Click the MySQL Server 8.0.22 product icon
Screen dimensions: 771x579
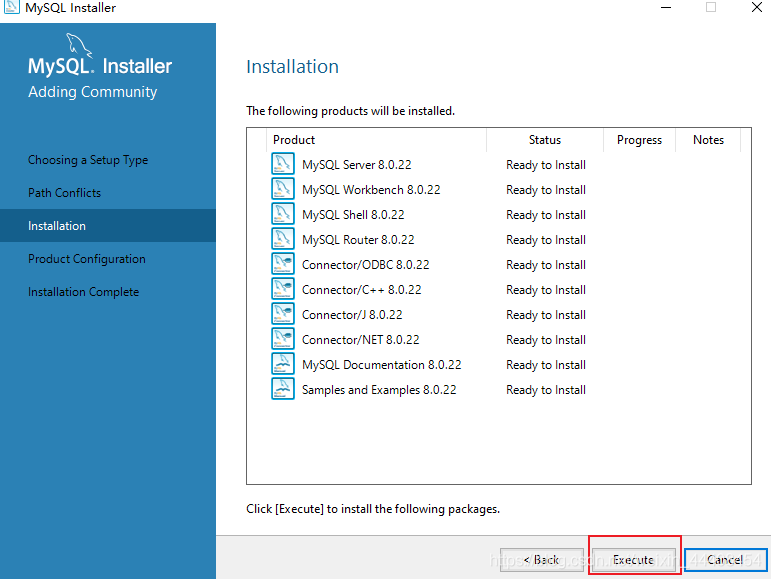point(282,164)
